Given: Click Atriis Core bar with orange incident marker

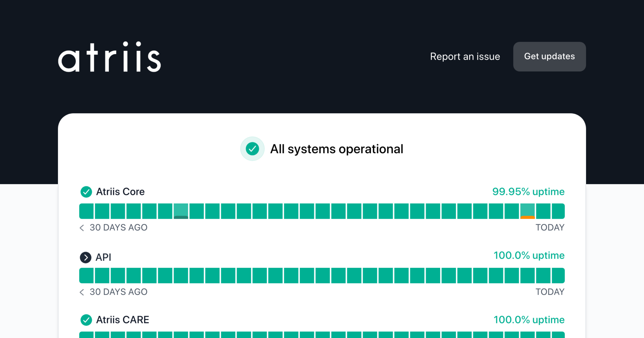Looking at the screenshot, I should (527, 211).
